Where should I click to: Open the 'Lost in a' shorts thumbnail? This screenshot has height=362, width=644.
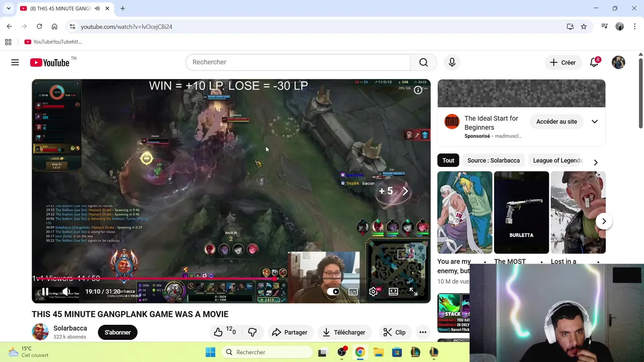click(578, 213)
